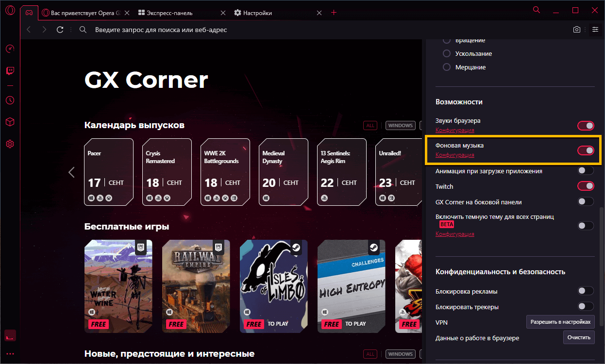The width and height of the screenshot is (605, 364).
Task: Enable GX Corner на боковой панели
Action: [x=586, y=202]
